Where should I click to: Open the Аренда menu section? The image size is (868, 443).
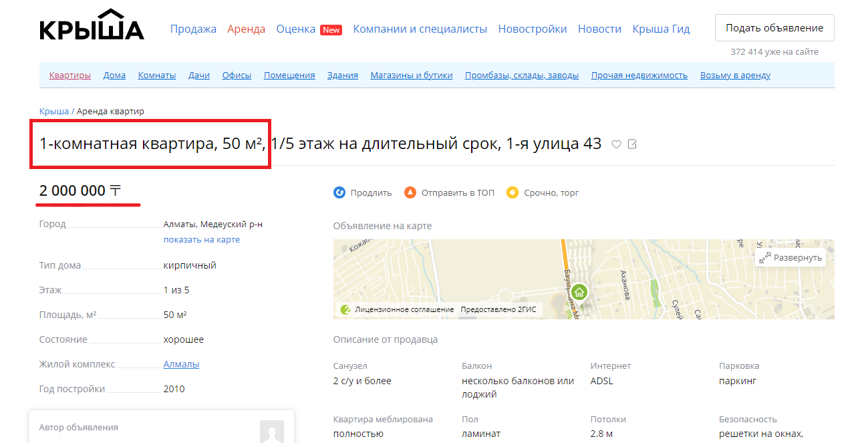click(246, 29)
